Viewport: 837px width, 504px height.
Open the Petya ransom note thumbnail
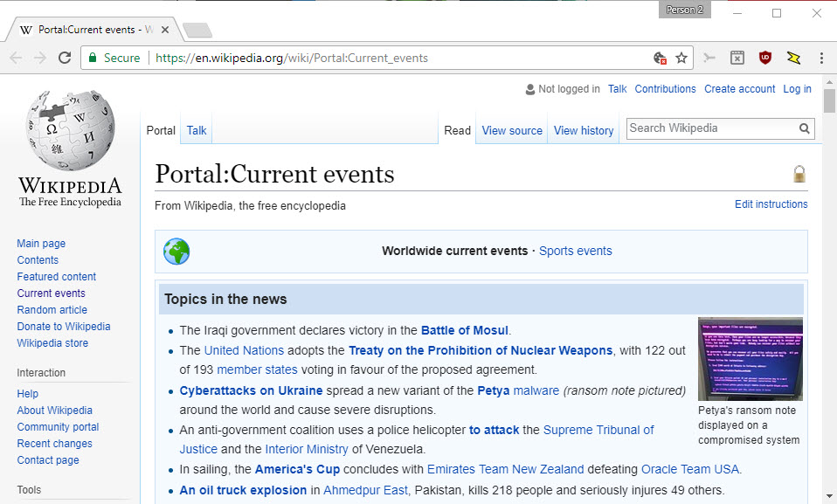[751, 359]
